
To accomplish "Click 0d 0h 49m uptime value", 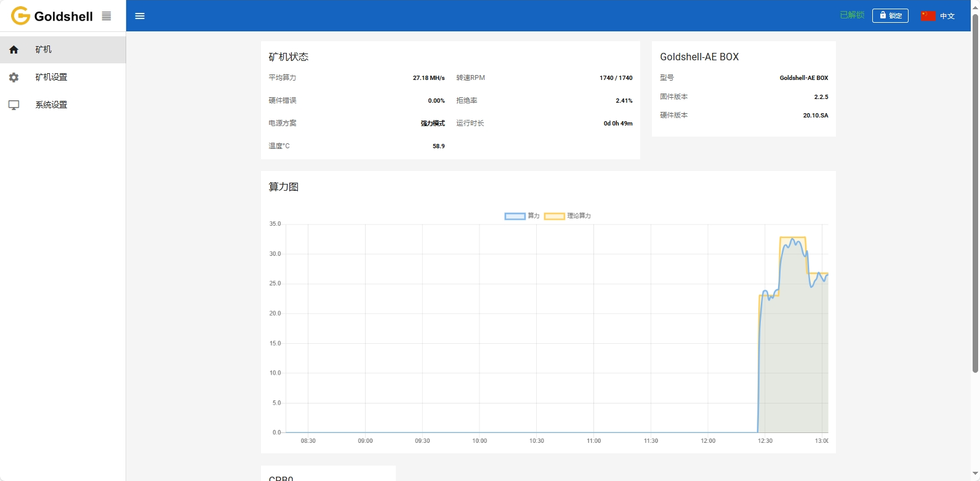I will (618, 124).
